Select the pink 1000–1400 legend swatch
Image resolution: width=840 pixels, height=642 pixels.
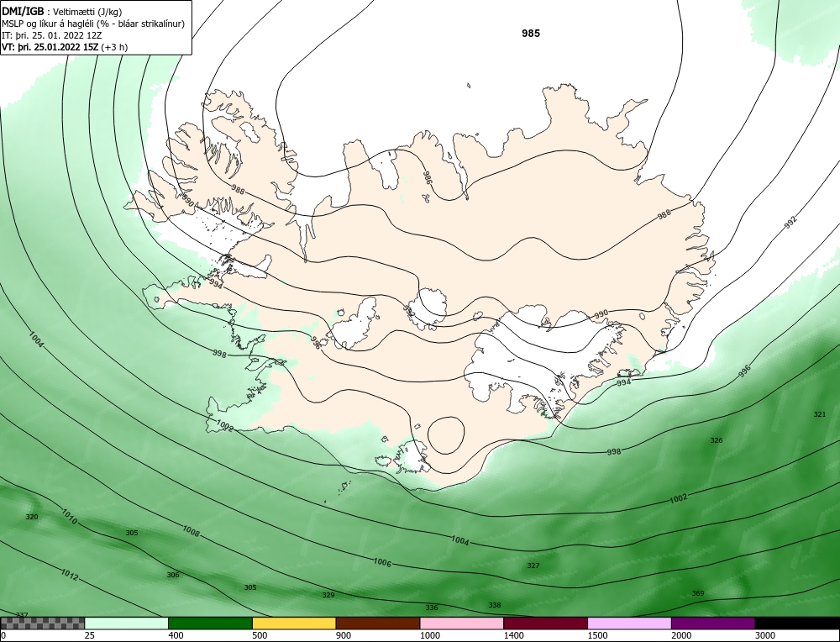(x=462, y=624)
